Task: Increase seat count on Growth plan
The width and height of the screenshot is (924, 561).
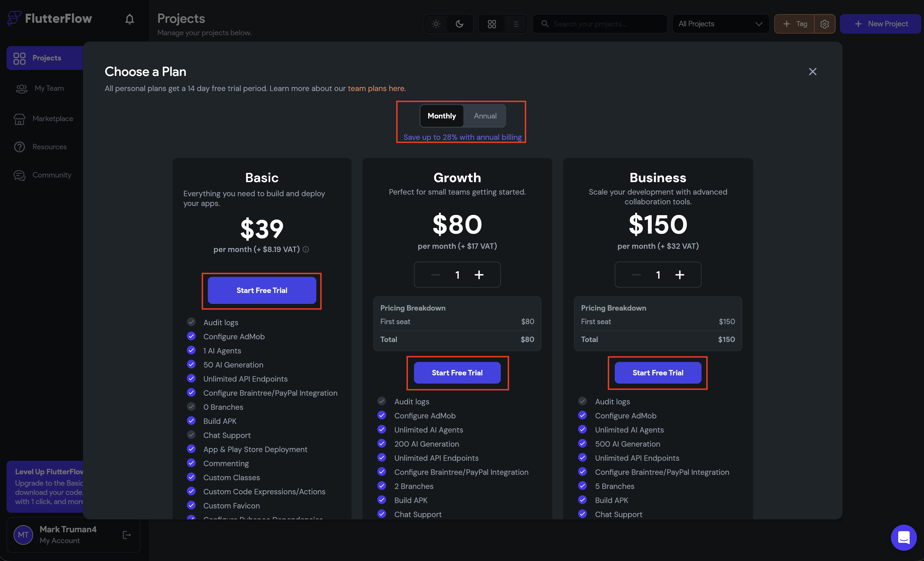Action: [479, 275]
